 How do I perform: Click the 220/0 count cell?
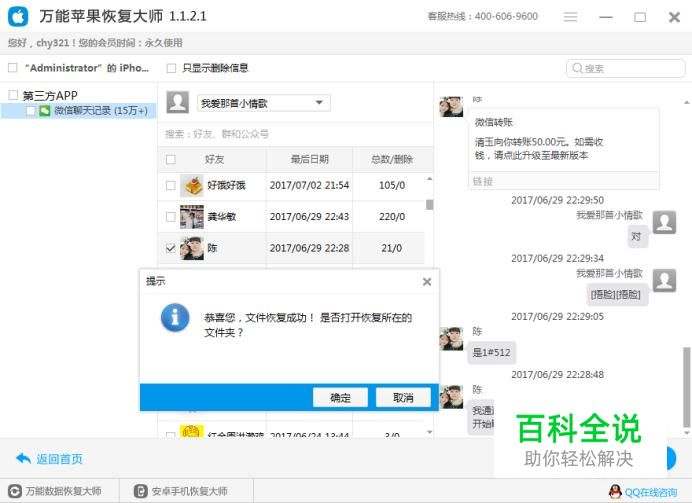(x=392, y=217)
